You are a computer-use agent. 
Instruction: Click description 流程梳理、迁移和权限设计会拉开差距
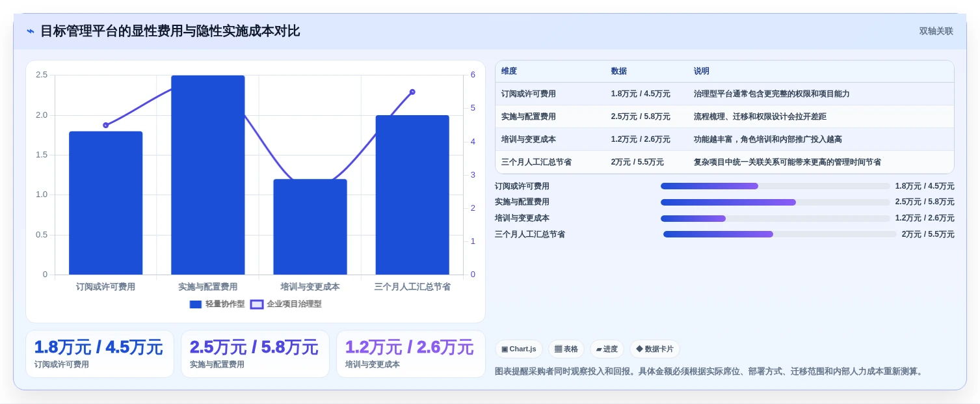point(760,117)
